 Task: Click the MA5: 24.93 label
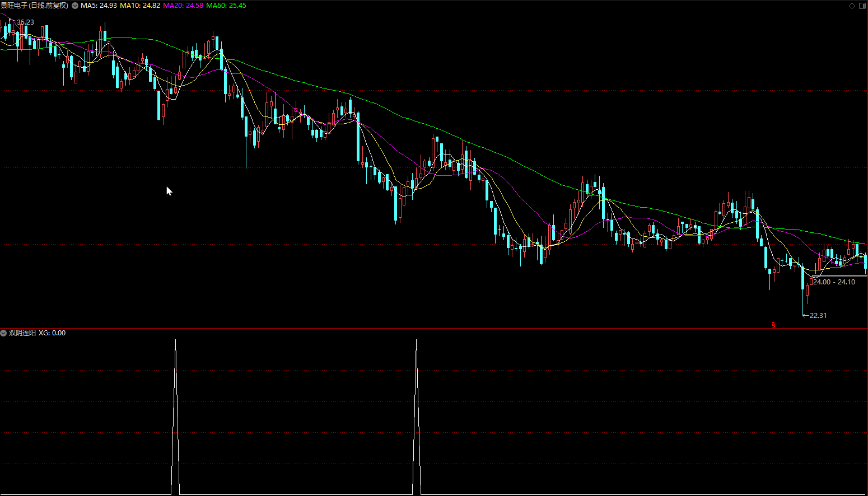[99, 6]
